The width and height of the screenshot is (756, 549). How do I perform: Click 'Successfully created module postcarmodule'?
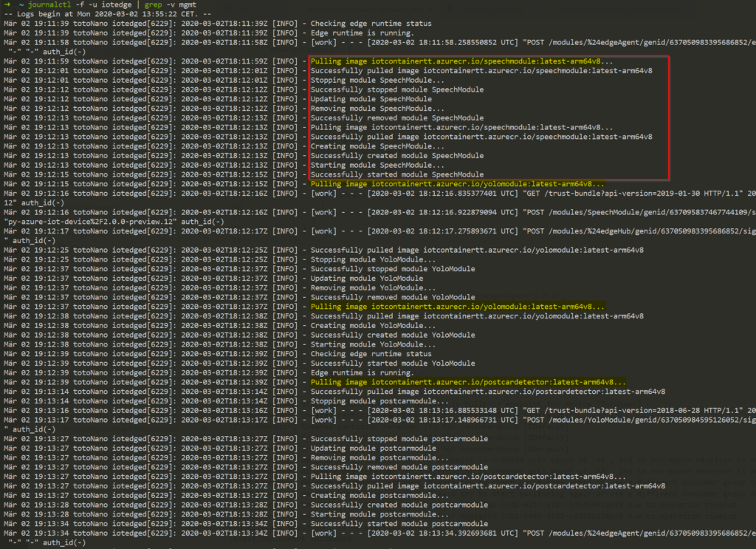coord(399,505)
